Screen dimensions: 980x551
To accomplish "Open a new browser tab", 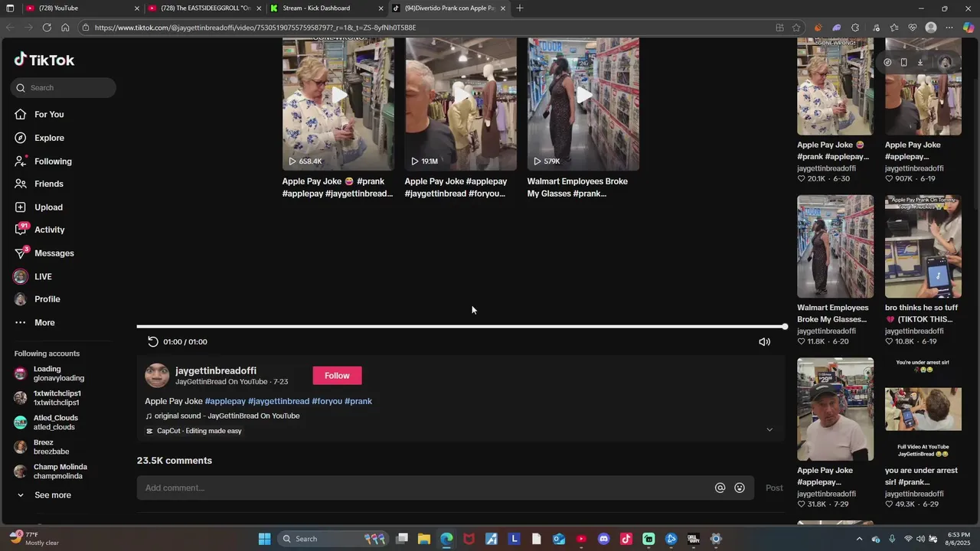I will click(520, 8).
